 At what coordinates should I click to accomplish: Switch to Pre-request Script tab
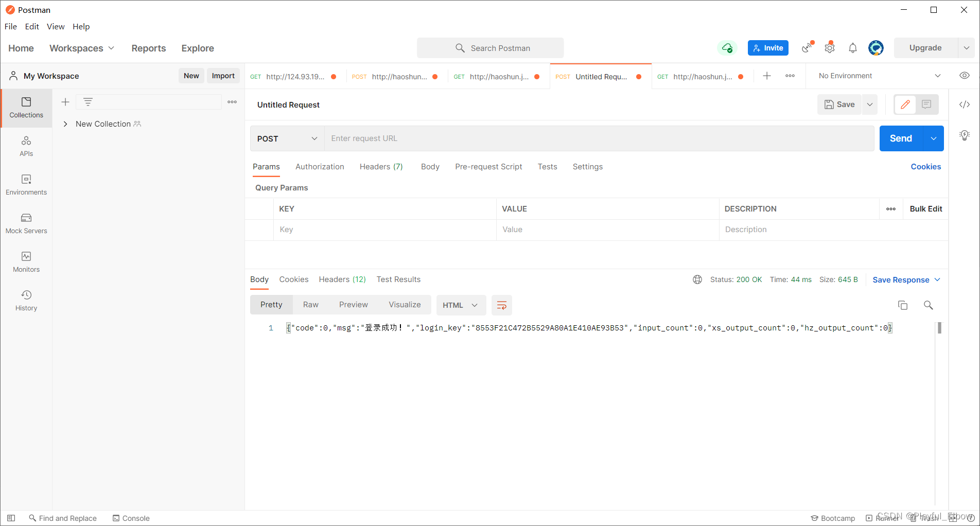point(488,167)
